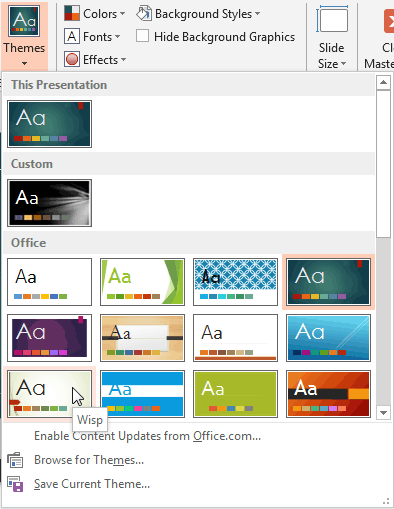Open the Slide Size dropdown arrow
Image resolution: width=394 pixels, height=509 pixels.
[x=343, y=63]
